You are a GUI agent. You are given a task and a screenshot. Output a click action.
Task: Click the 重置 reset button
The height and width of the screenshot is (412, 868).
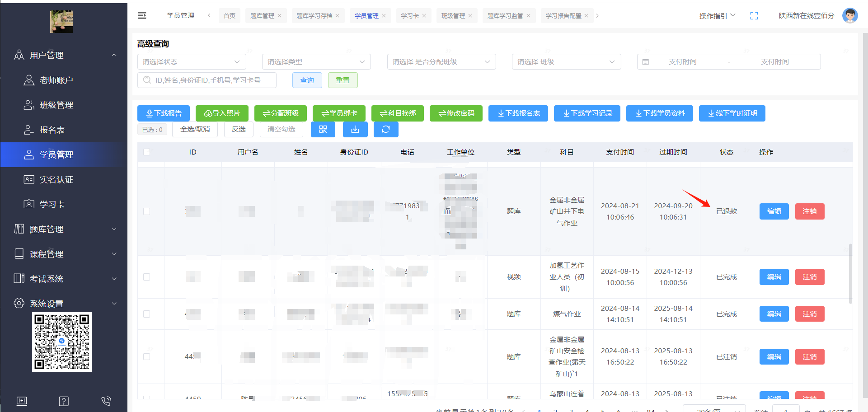343,80
